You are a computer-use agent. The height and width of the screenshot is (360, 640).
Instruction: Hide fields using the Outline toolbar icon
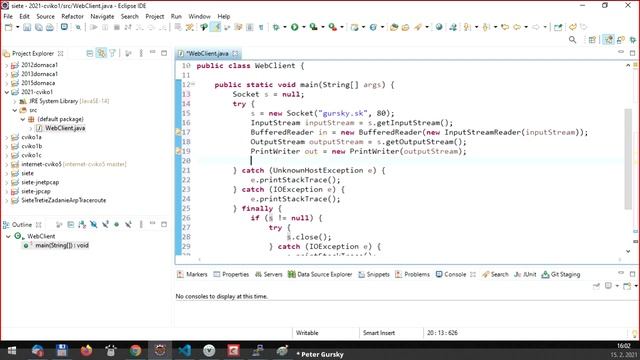point(93,224)
